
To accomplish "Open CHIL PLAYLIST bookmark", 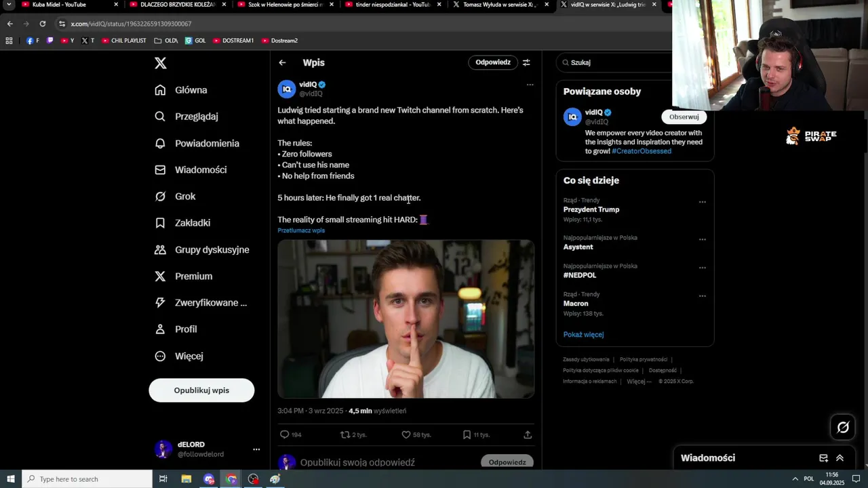I will coord(124,41).
